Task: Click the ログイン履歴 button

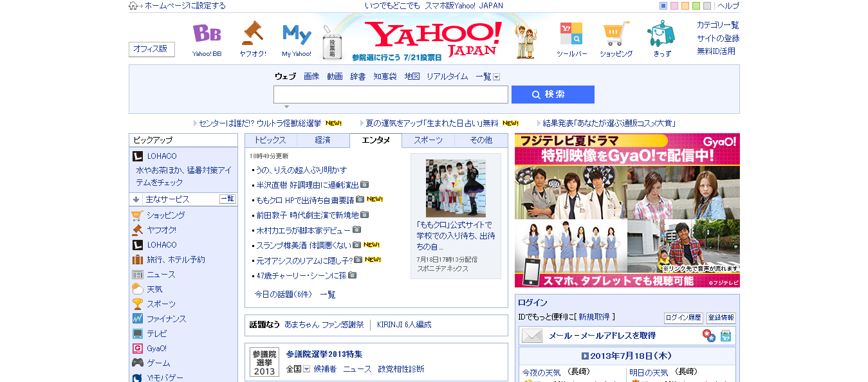Action: tap(683, 318)
